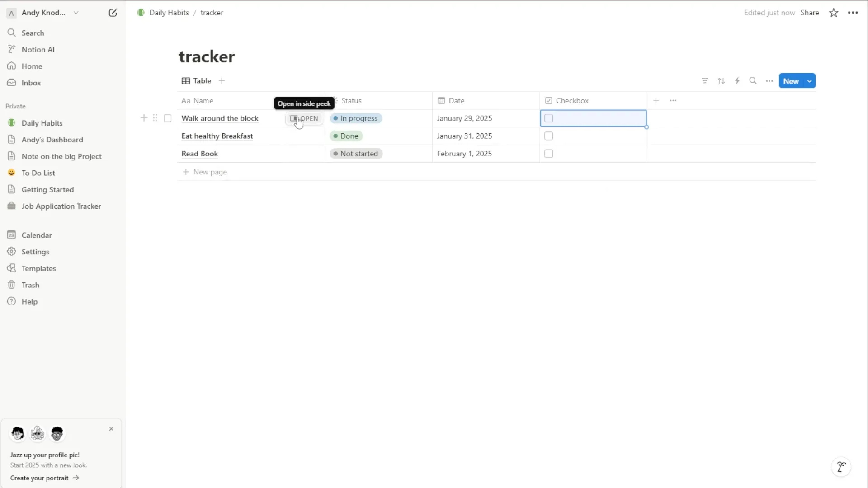Click the Notion AI sidebar icon
This screenshot has height=488, width=868.
coord(12,49)
